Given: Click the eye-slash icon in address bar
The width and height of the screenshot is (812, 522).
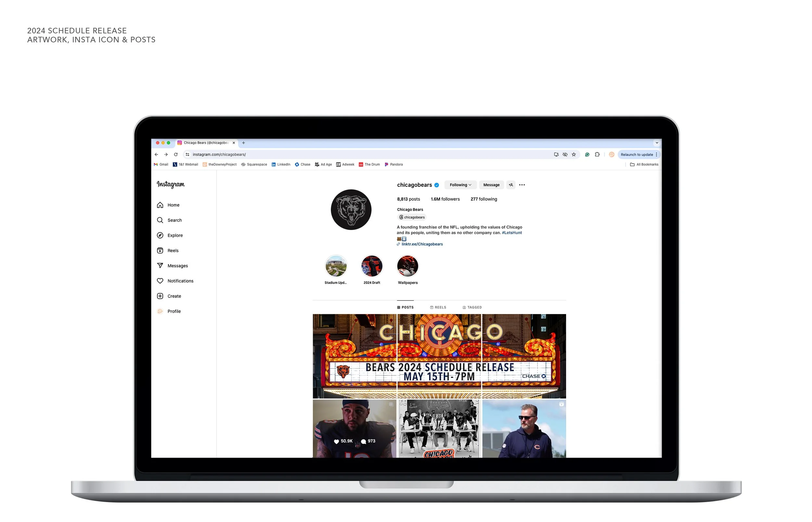Looking at the screenshot, I should (x=565, y=155).
